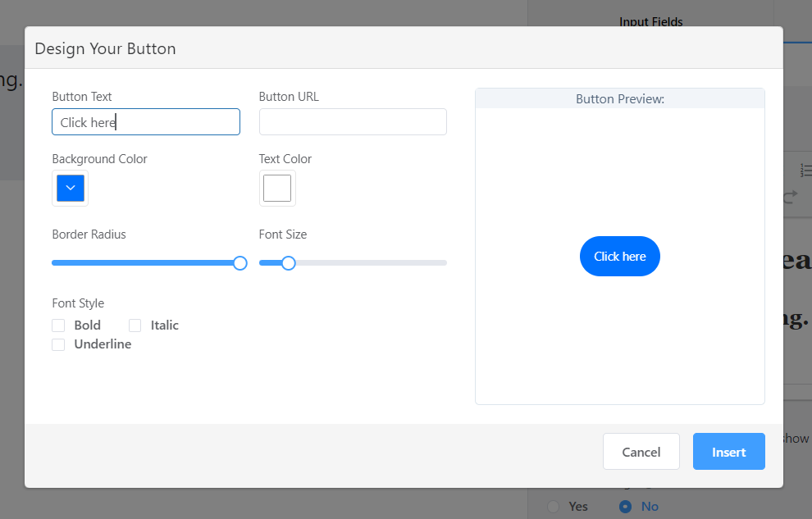Click the 'Design Your Button' dialog title
Screen dimensions: 812x519
tap(105, 48)
